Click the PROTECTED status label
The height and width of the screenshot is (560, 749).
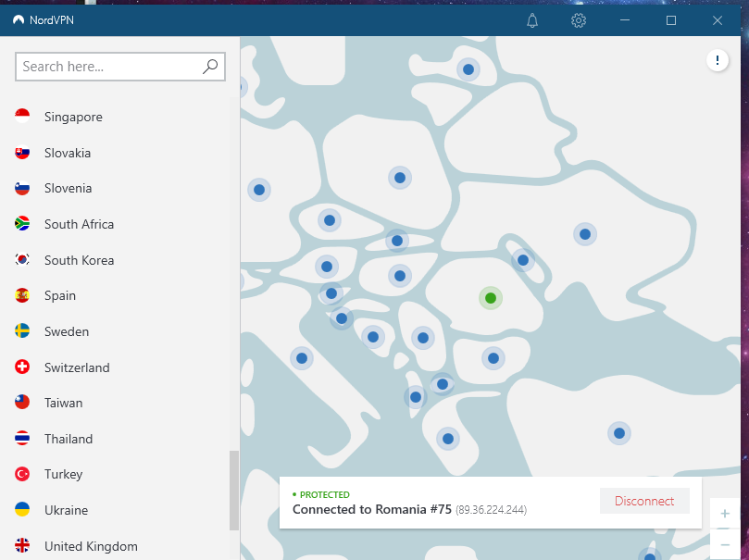(324, 494)
